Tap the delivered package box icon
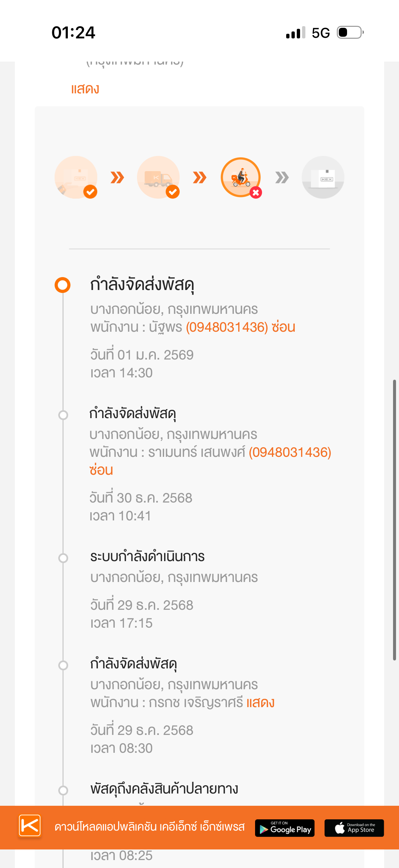This screenshot has width=399, height=868. [323, 177]
